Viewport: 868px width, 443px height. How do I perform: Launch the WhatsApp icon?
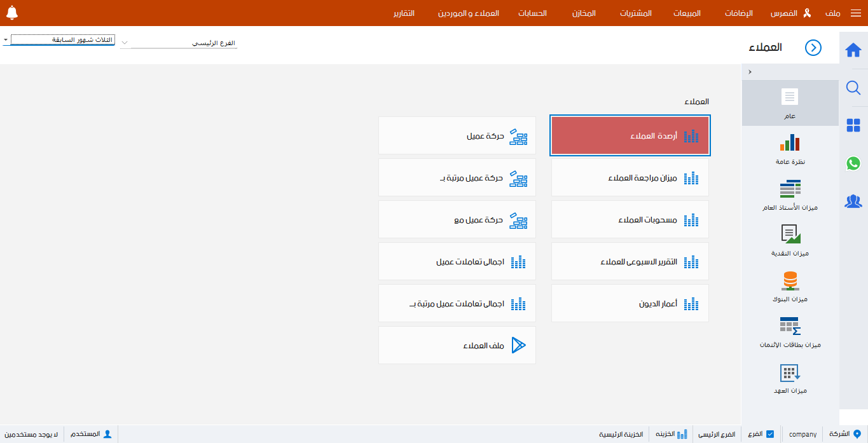(x=853, y=163)
